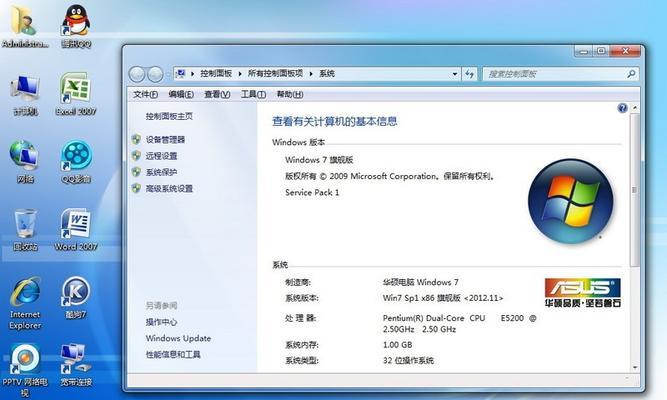667x400 pixels.
Task: Open the 性能信息和工具 link
Action: click(x=173, y=354)
